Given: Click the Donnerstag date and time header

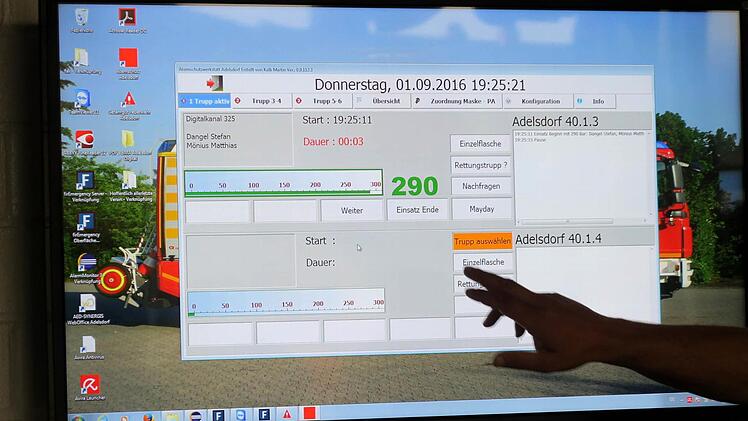Looking at the screenshot, I should coord(420,85).
